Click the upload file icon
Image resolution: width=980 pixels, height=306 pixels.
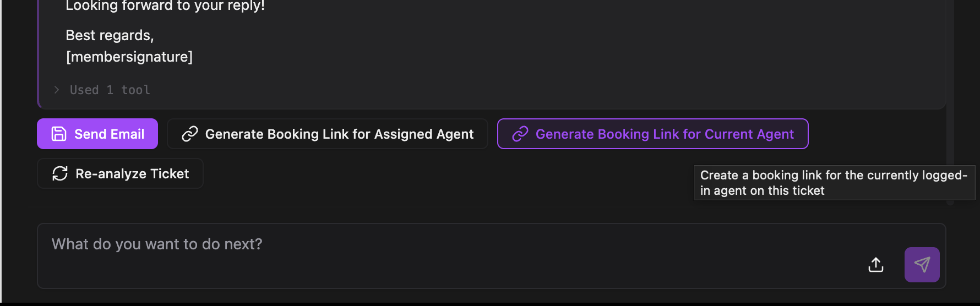pos(876,265)
